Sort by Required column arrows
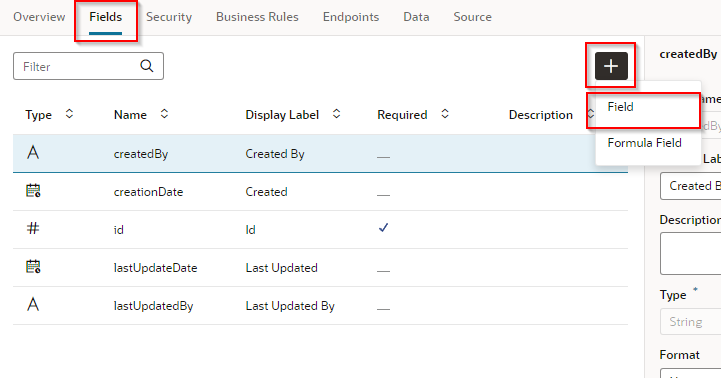 coord(445,114)
